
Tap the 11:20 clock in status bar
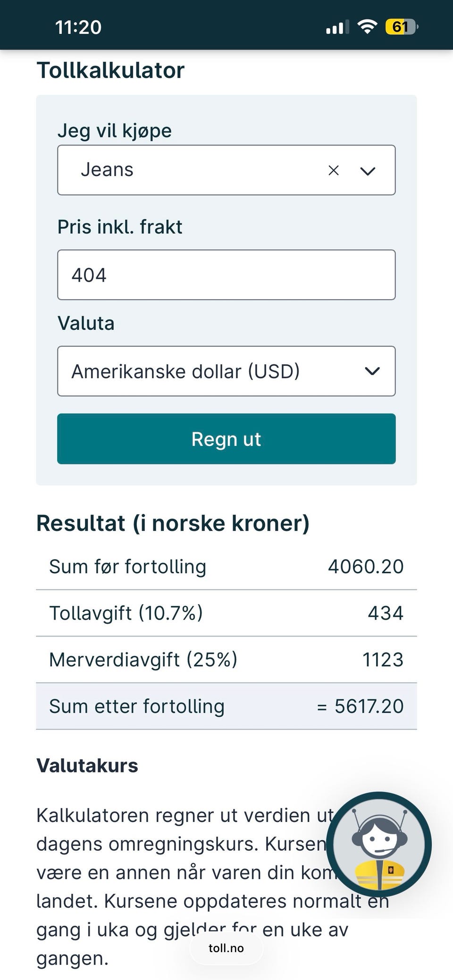[78, 27]
